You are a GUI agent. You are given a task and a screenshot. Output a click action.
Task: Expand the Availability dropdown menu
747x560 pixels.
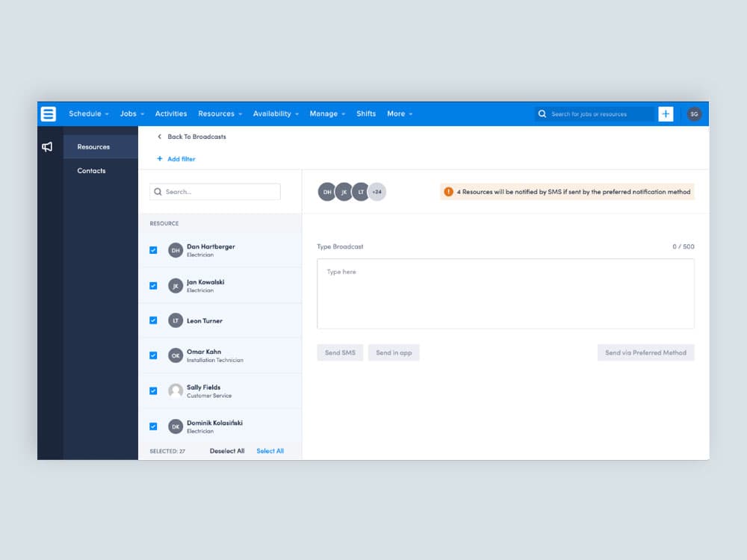pyautogui.click(x=276, y=113)
